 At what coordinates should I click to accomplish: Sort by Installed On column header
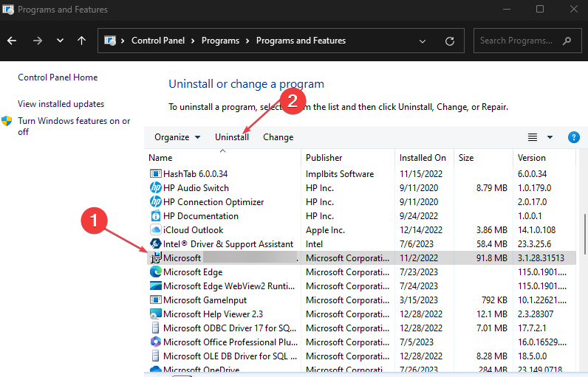[x=423, y=158]
